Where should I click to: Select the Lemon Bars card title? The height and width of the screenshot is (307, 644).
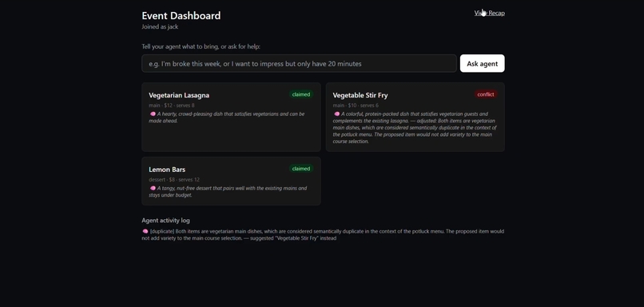click(167, 169)
